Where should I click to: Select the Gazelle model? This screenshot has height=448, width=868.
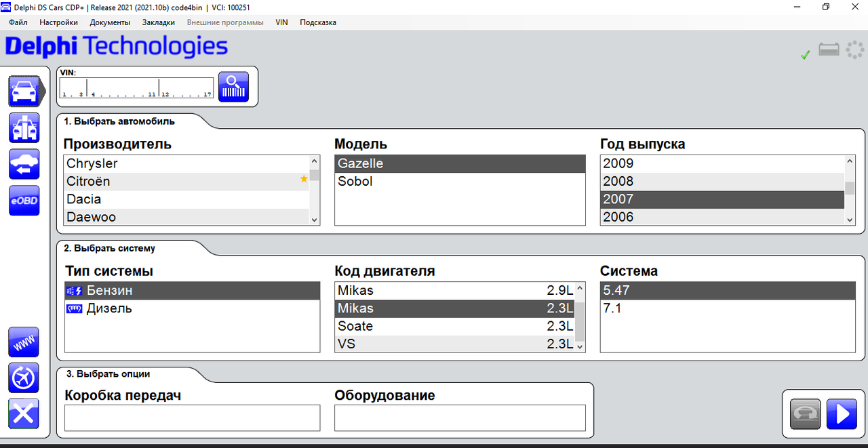click(460, 163)
